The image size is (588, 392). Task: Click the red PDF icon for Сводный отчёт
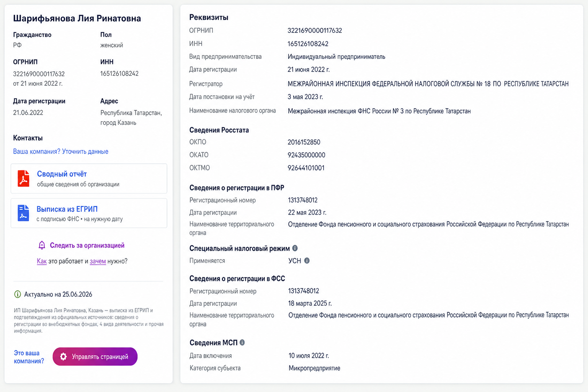[23, 178]
